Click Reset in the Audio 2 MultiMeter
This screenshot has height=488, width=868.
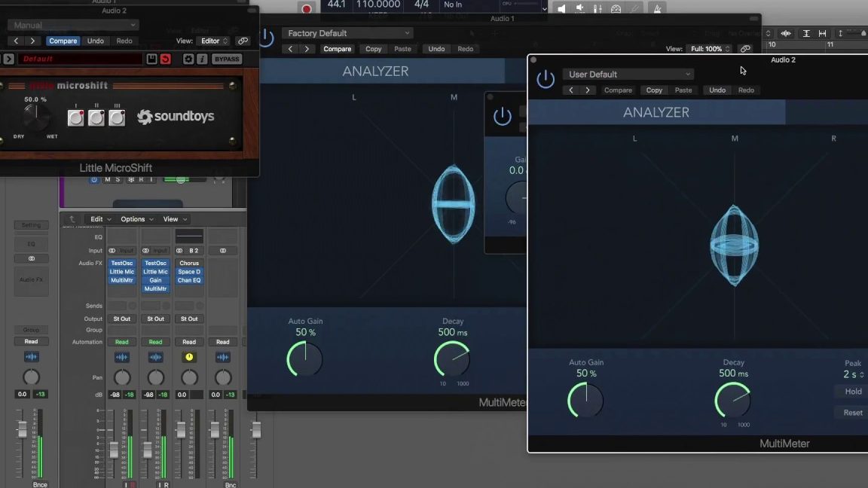tap(851, 412)
